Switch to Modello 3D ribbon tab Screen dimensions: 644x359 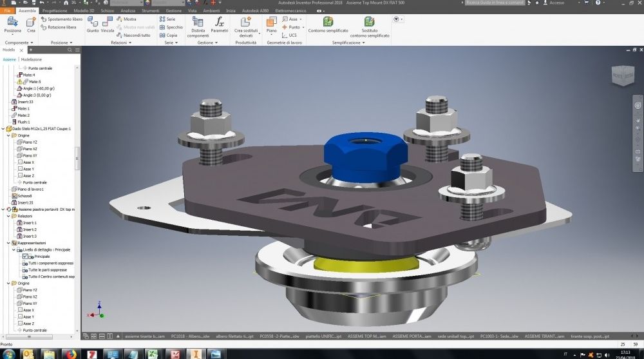(x=84, y=11)
